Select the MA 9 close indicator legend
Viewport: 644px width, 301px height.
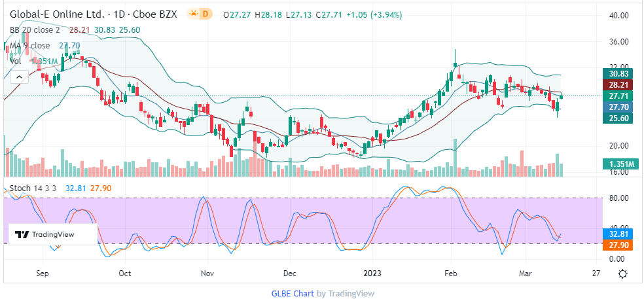coord(29,45)
